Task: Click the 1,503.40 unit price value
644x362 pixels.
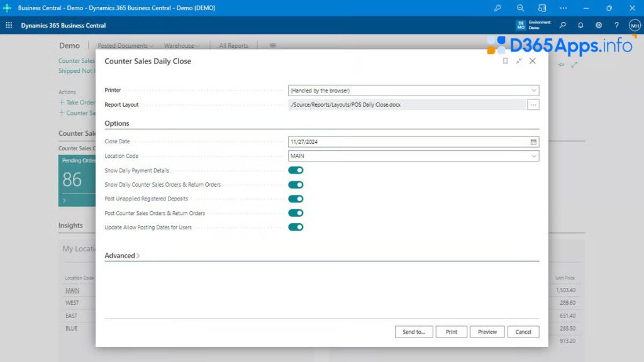Action: (565, 290)
